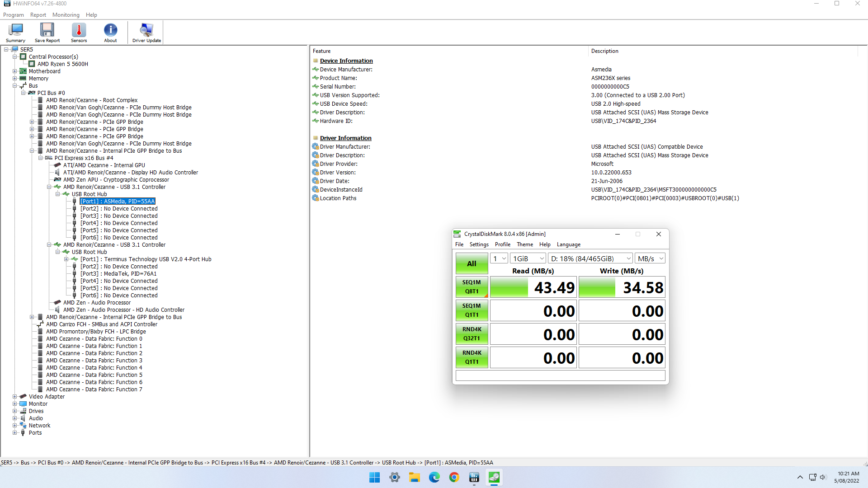Select the Display HD Audio Controller entry
868x488 pixels.
click(x=131, y=173)
